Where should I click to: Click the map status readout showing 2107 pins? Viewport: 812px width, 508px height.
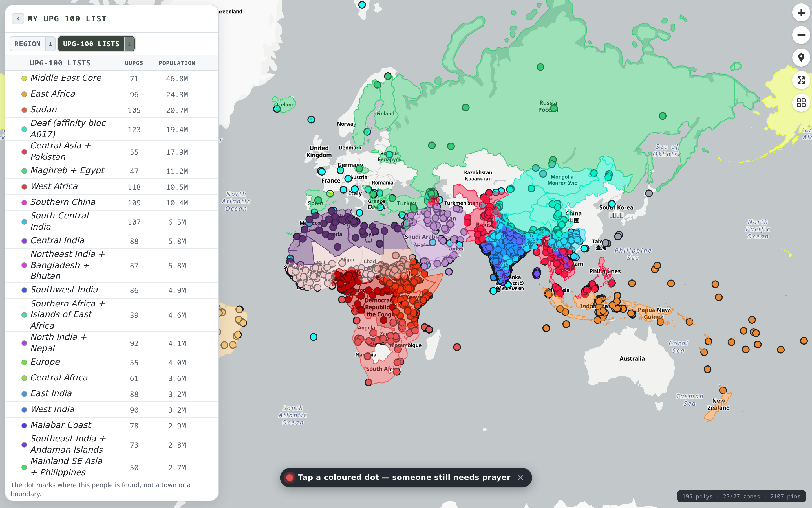(x=741, y=496)
